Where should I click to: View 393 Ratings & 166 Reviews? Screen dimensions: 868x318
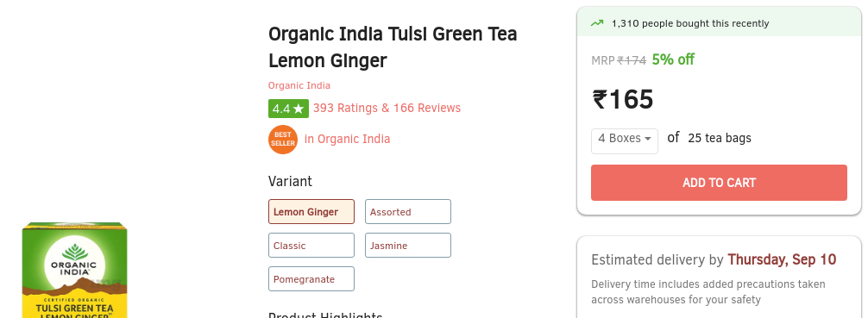[x=387, y=108]
